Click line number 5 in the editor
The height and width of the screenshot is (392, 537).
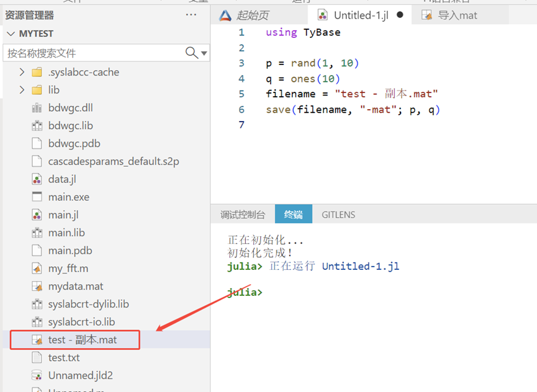(241, 94)
